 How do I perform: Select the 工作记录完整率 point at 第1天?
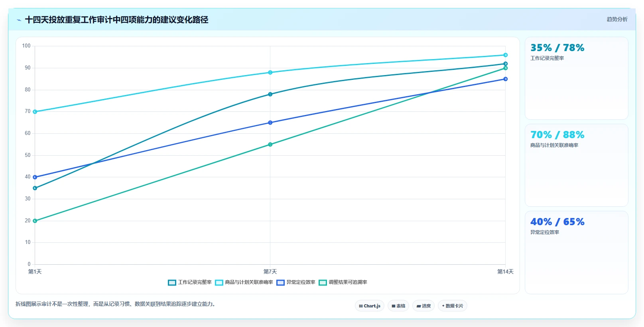point(35,188)
